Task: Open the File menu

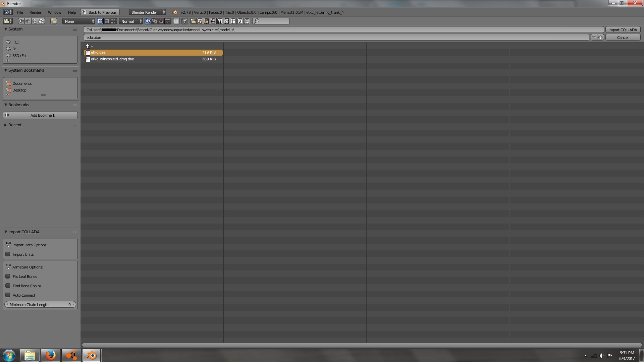Action: point(20,12)
